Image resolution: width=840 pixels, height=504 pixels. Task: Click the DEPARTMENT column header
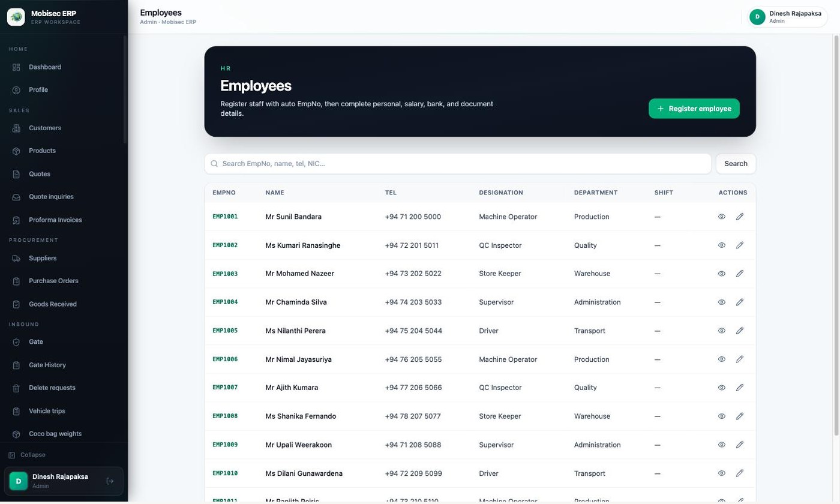coord(596,193)
